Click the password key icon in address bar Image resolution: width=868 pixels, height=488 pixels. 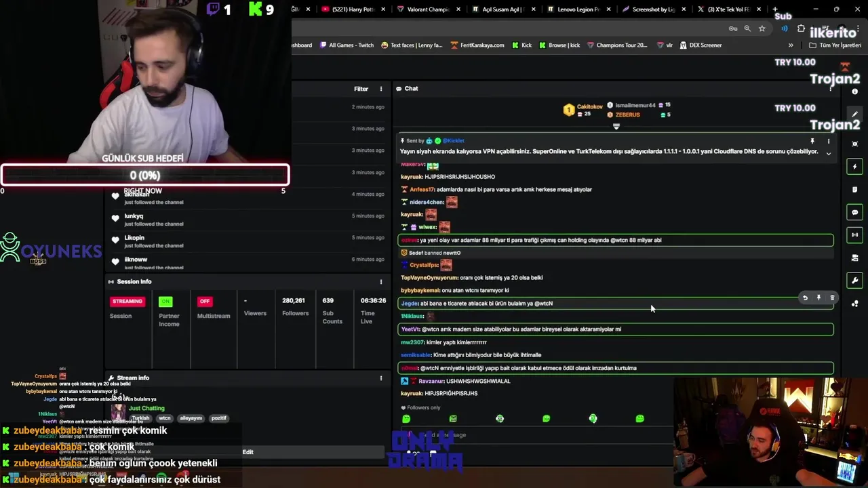(x=733, y=28)
